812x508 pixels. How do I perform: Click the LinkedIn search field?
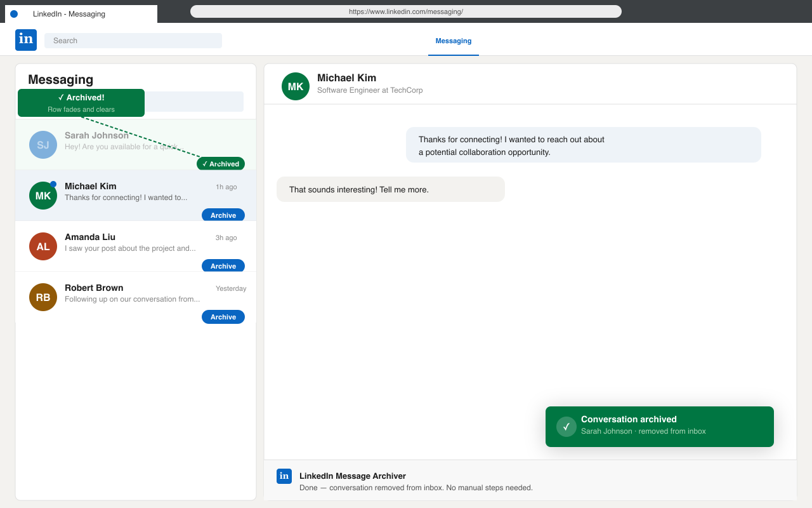coord(133,41)
